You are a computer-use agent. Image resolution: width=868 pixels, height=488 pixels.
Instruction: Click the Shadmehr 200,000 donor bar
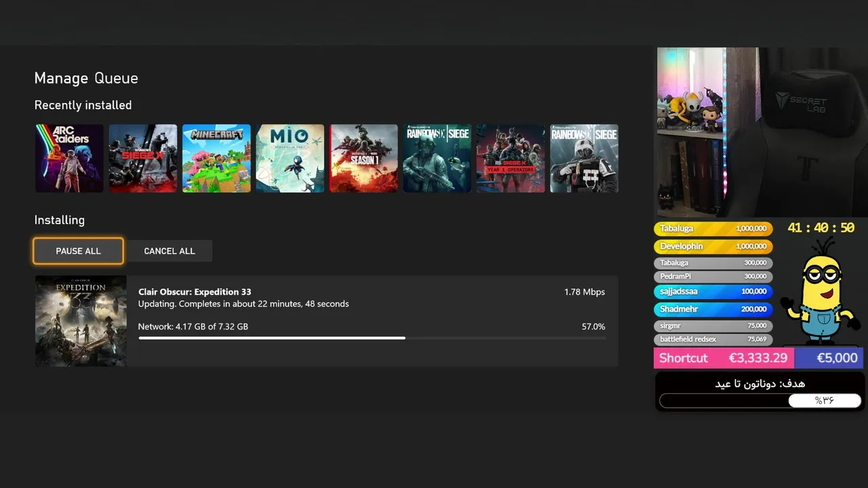tap(713, 309)
